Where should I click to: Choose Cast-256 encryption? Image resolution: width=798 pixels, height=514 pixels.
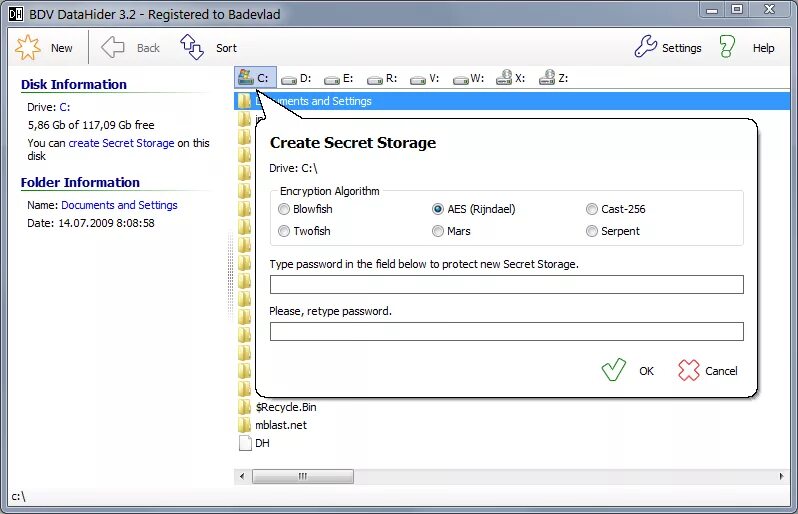(x=591, y=209)
